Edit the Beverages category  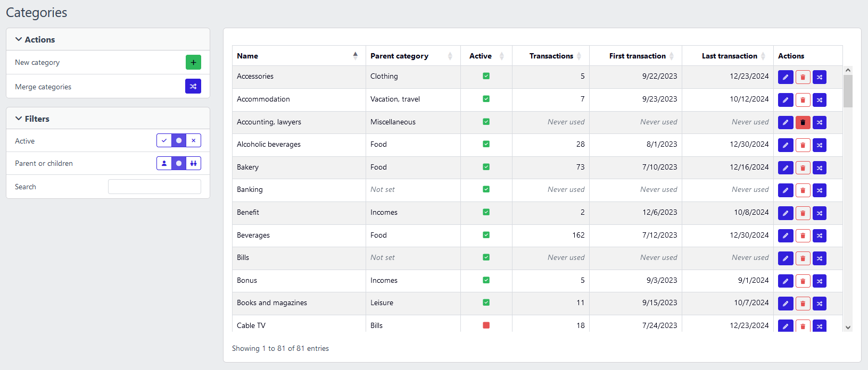(786, 236)
